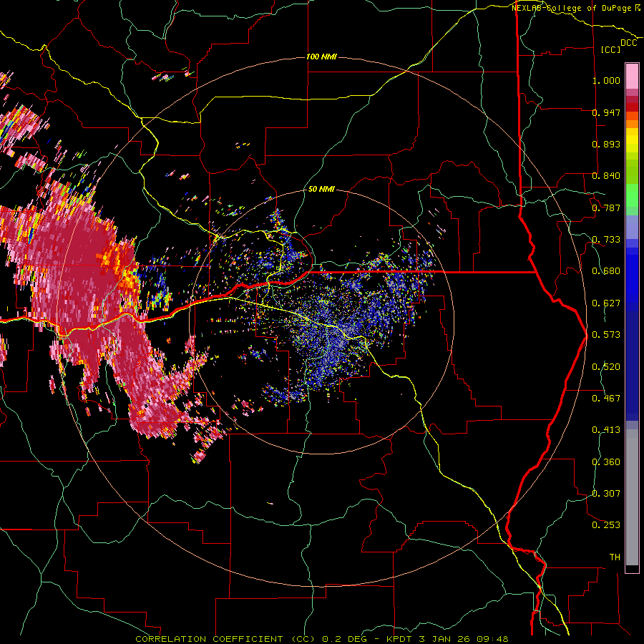Viewport: 644px width, 644px height.
Task: Click the [CC] legend unit label
Action: (x=611, y=49)
